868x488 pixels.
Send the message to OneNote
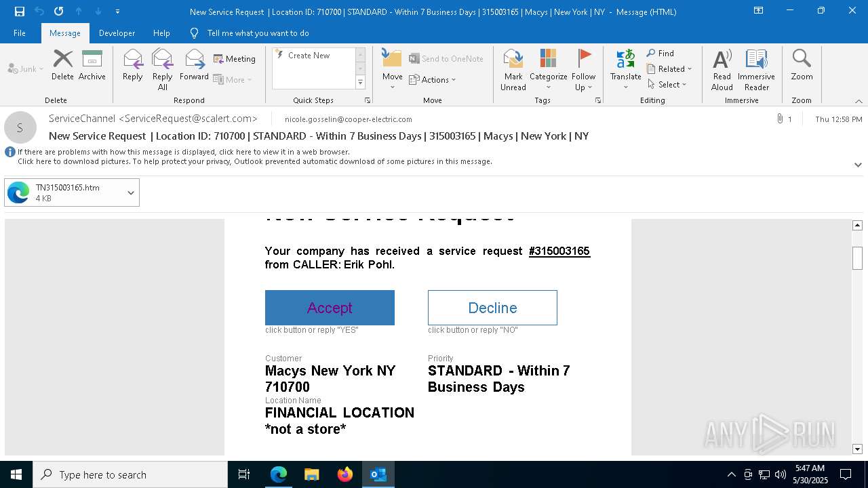[x=446, y=59]
